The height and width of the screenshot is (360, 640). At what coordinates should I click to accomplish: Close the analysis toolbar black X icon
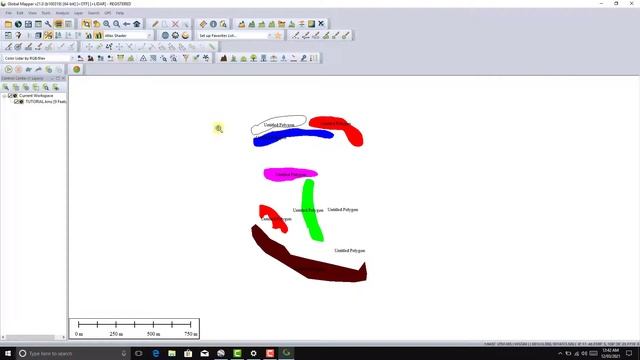click(321, 24)
